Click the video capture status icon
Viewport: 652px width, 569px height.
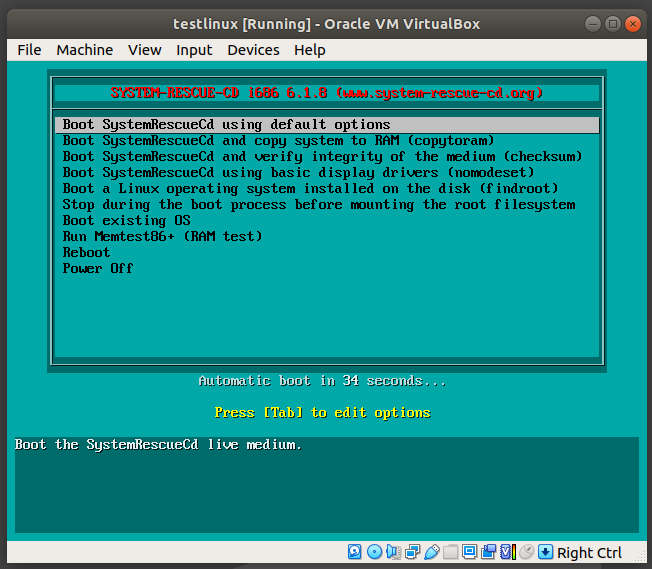click(x=489, y=552)
